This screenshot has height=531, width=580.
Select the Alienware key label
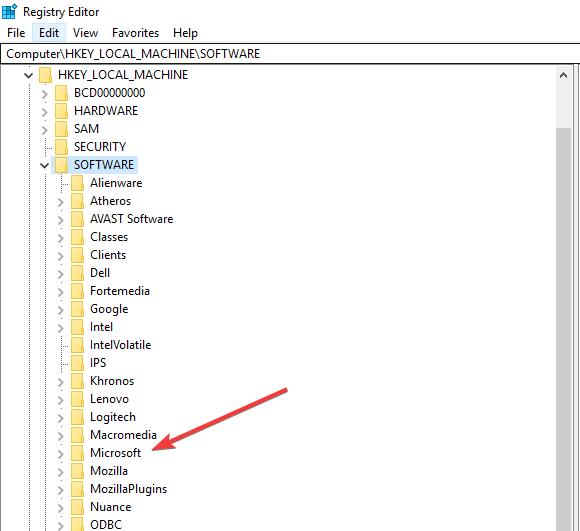point(116,183)
